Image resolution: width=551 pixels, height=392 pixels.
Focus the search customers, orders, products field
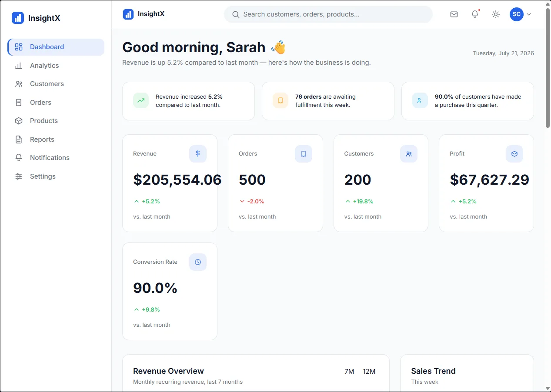[x=328, y=14]
